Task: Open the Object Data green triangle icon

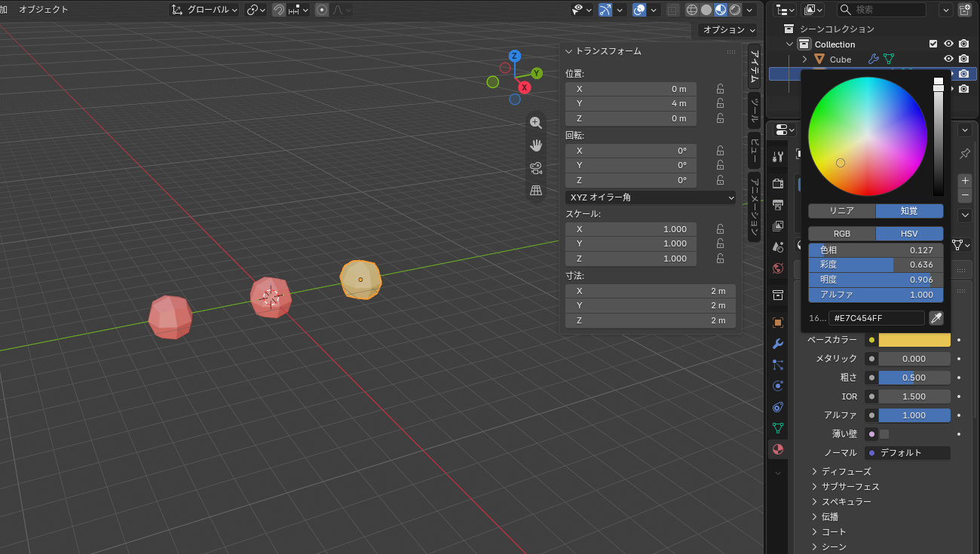Action: click(778, 428)
